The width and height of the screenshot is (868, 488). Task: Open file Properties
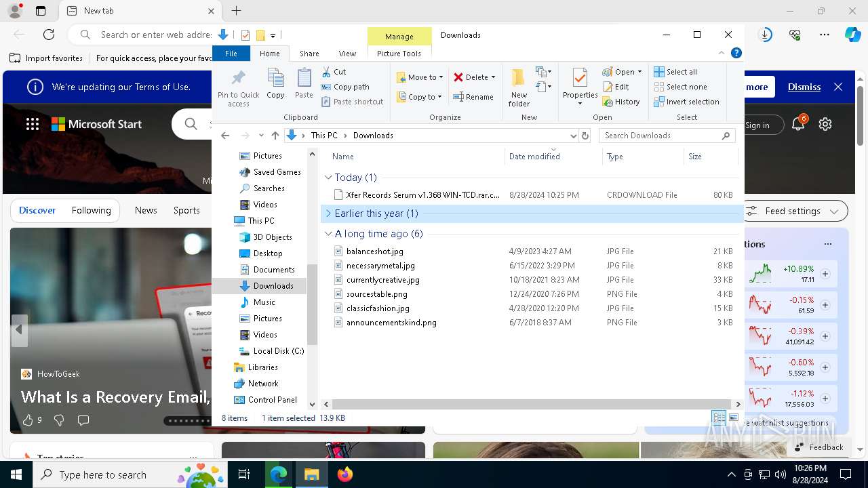coord(580,87)
